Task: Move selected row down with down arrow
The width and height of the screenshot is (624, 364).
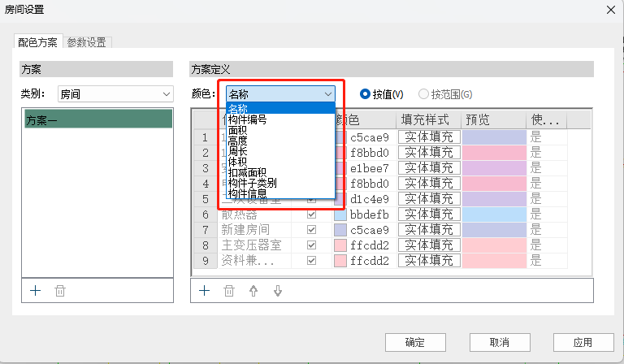Action: [278, 291]
